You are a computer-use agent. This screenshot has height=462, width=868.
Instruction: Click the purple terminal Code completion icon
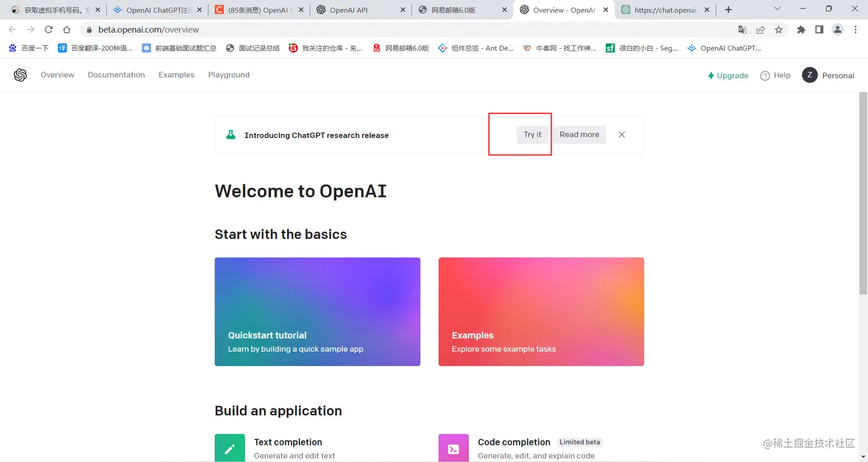tap(454, 448)
